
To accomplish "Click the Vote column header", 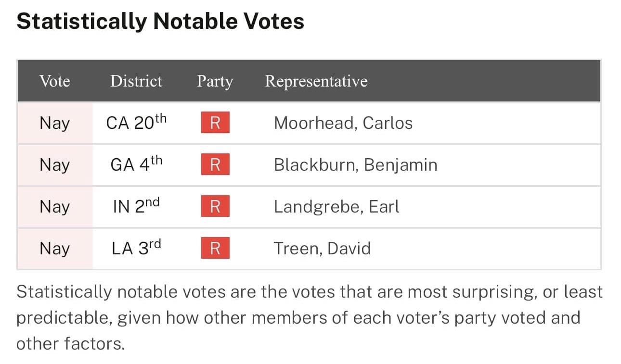I will (54, 81).
